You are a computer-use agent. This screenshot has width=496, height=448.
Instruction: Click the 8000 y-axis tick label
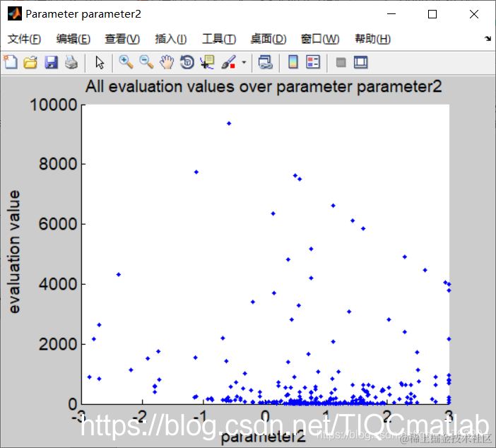[x=58, y=164]
